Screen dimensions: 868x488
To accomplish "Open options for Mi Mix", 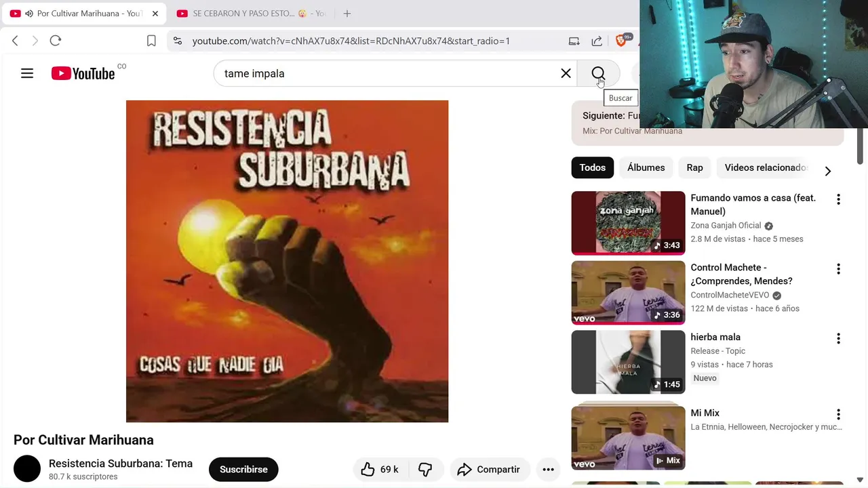I will click(x=838, y=414).
